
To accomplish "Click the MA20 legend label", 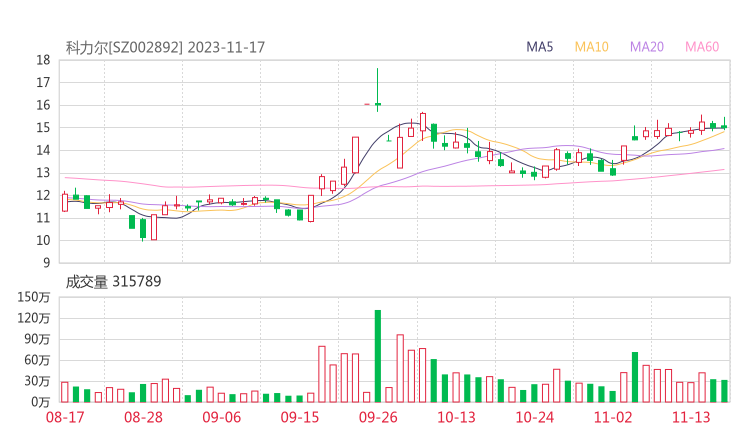I will point(647,47).
